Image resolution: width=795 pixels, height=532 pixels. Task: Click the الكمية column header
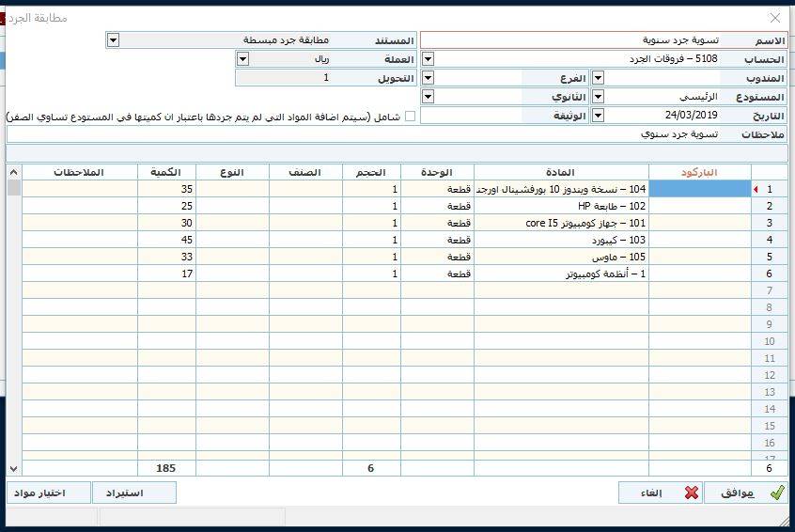[x=166, y=172]
